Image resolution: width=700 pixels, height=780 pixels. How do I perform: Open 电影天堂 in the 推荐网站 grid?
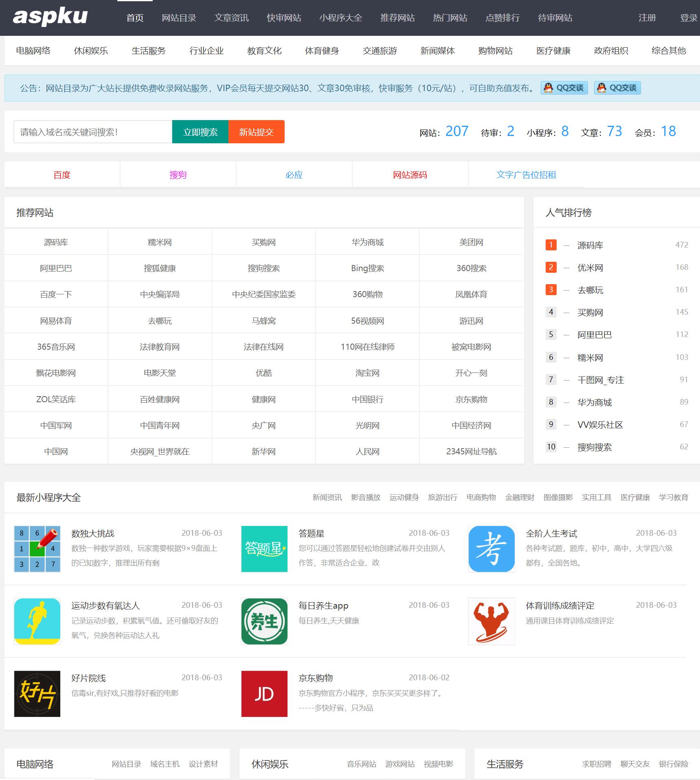coord(160,373)
